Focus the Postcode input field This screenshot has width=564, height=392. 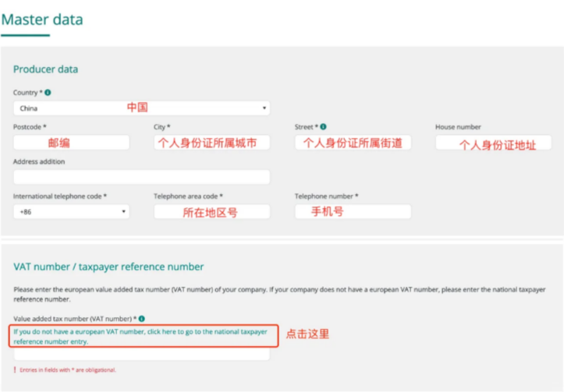(x=71, y=143)
